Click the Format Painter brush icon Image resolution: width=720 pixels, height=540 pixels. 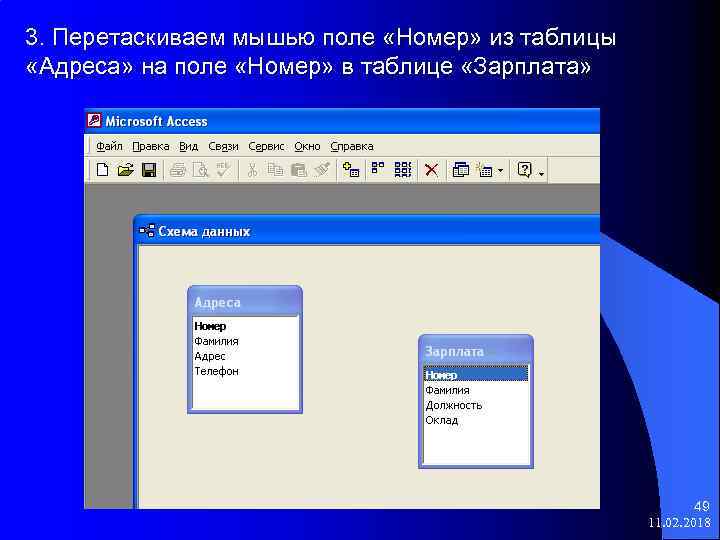322,169
